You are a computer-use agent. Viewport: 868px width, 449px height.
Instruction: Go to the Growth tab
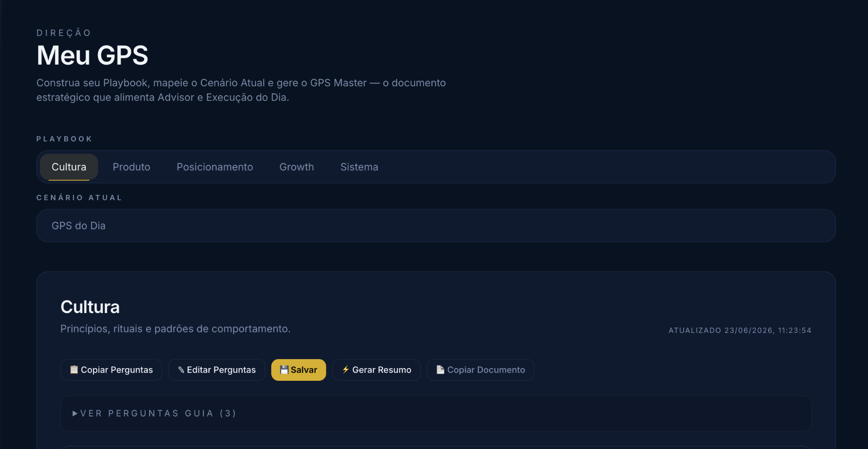pos(297,167)
